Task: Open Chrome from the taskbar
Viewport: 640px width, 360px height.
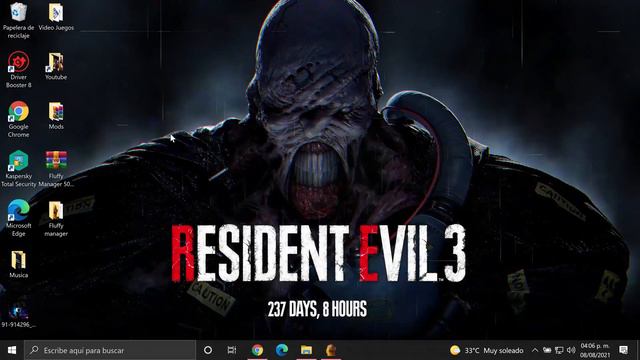Action: (257, 350)
